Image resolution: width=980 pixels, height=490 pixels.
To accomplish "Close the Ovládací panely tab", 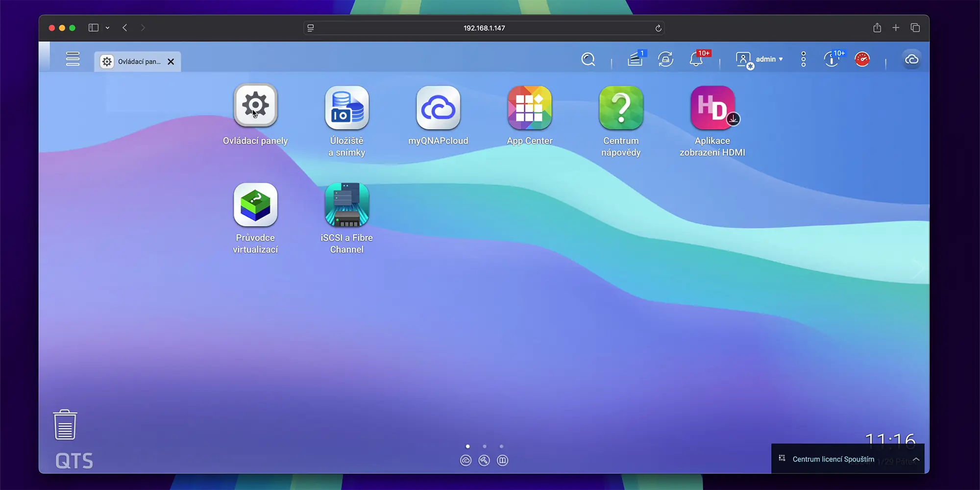I will point(171,62).
